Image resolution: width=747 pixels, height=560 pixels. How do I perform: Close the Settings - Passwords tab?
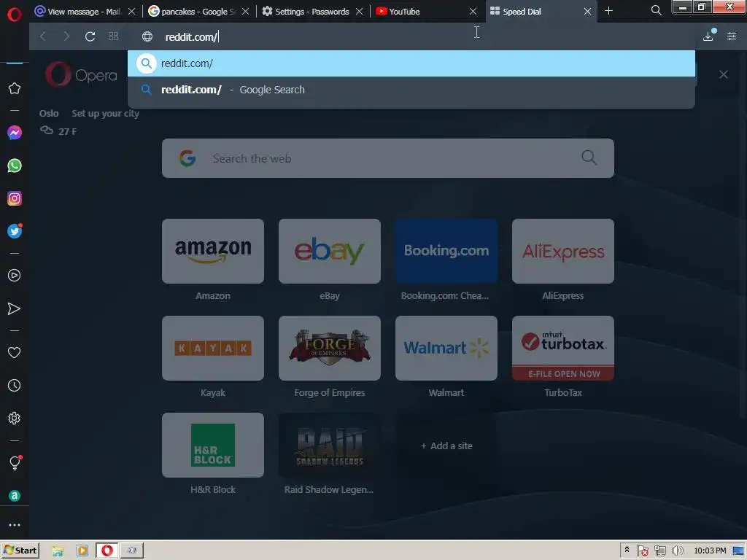pyautogui.click(x=360, y=11)
